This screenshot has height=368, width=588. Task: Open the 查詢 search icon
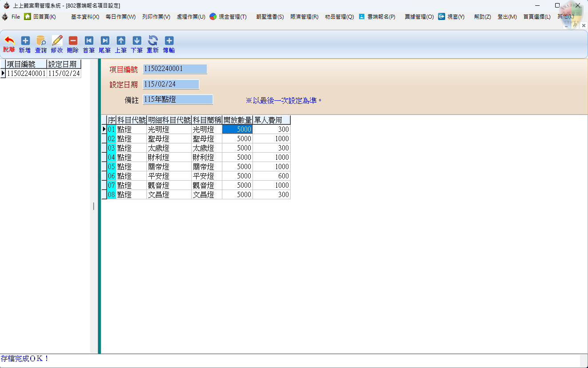[x=41, y=41]
